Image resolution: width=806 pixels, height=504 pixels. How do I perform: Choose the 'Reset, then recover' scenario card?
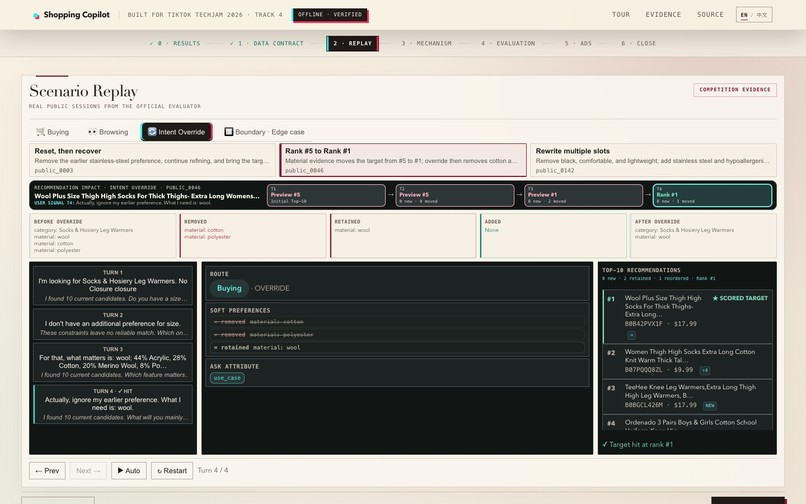tap(153, 160)
